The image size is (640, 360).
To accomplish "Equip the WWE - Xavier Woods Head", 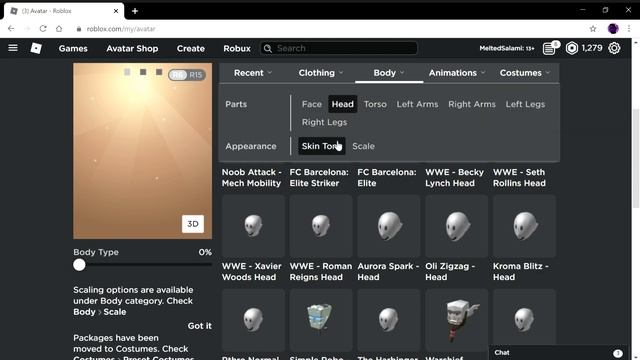I will pos(253,226).
